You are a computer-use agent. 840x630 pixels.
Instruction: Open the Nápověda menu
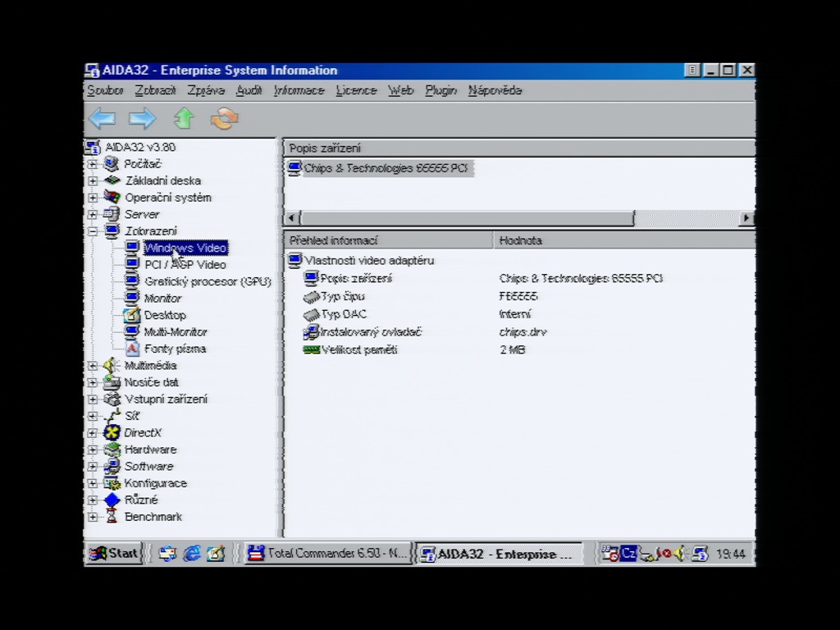click(495, 90)
